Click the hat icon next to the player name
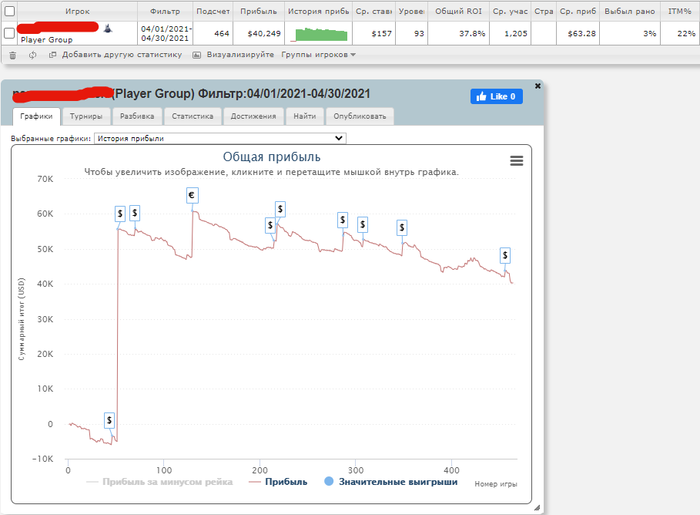This screenshot has width=700, height=515. click(x=108, y=29)
